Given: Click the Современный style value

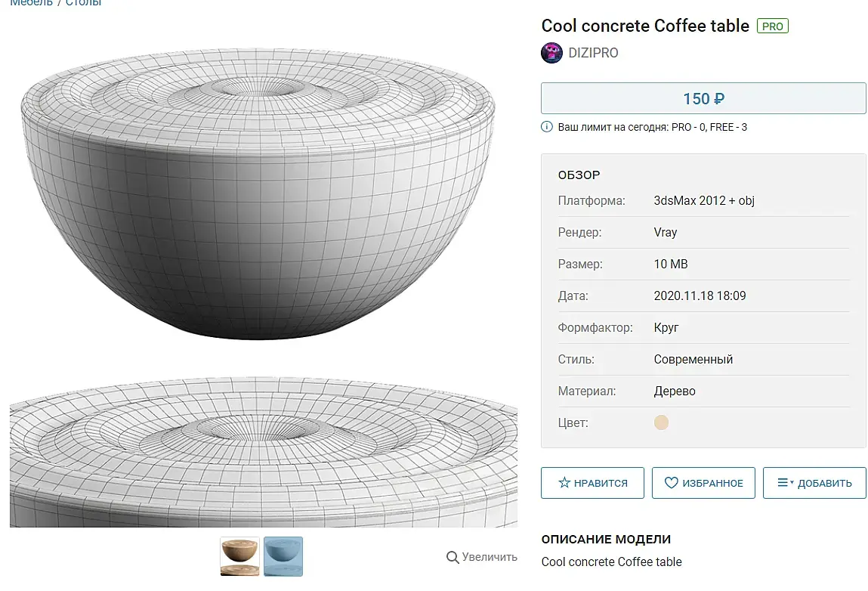Looking at the screenshot, I should 693,360.
